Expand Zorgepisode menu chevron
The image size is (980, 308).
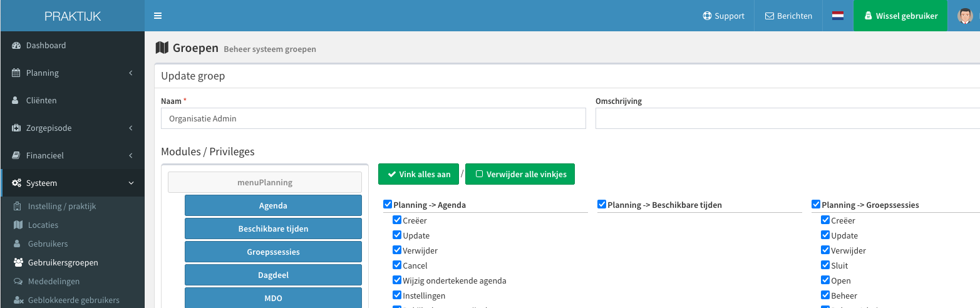[131, 128]
